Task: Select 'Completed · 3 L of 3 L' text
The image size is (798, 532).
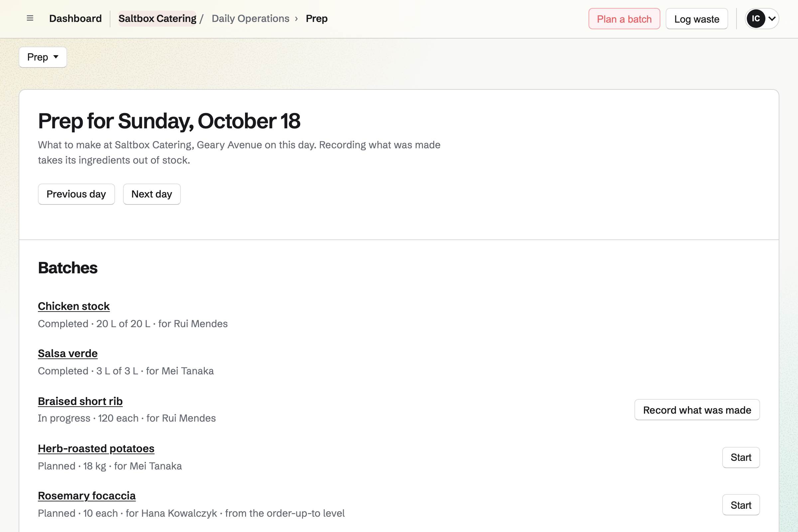Action: 88,371
